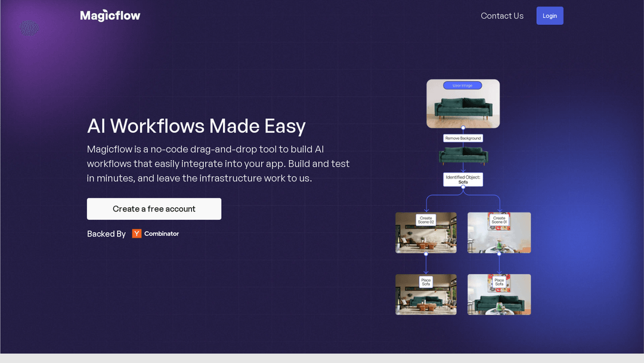Image resolution: width=644 pixels, height=363 pixels.
Task: Click the User Image pill label
Action: pyautogui.click(x=462, y=85)
